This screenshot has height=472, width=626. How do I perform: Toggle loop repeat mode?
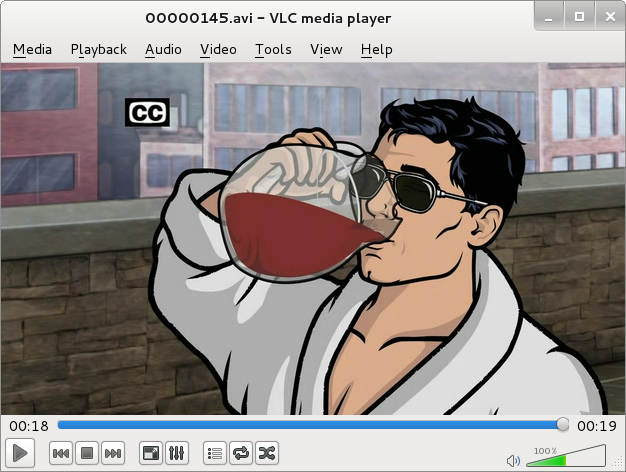[241, 453]
